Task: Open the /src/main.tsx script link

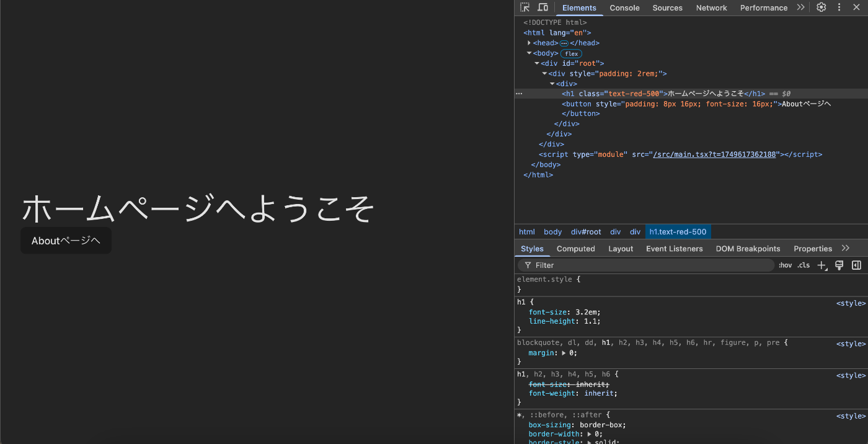Action: [x=715, y=154]
